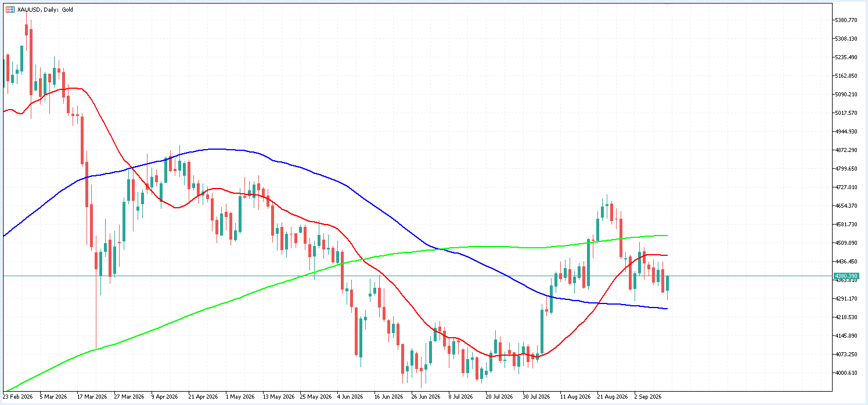
Task: Click the 21 Apr 2026 date label
Action: coord(203,397)
